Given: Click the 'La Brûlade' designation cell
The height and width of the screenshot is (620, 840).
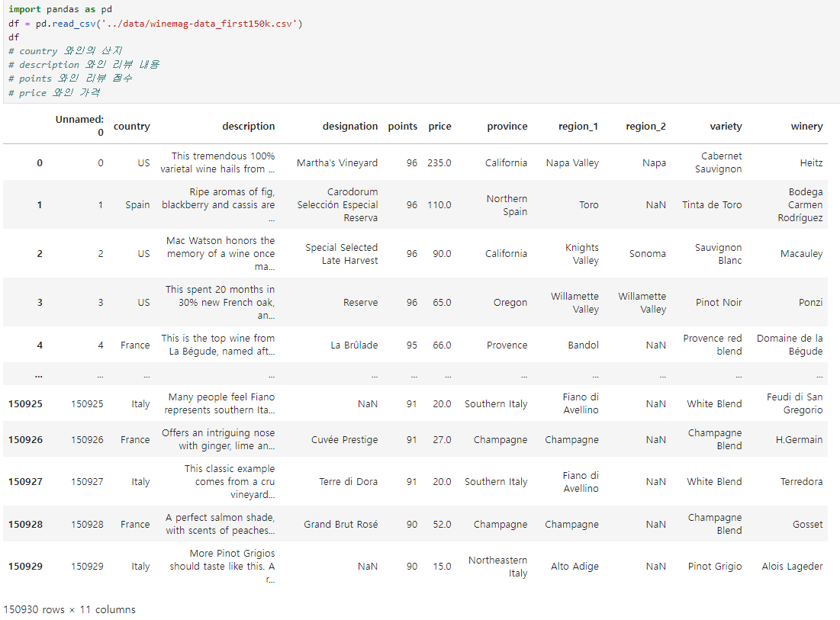Looking at the screenshot, I should coord(354,345).
